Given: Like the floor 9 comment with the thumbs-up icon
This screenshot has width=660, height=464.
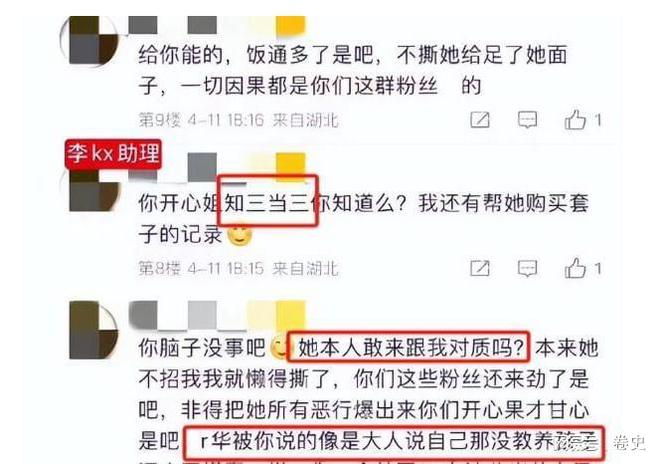Looking at the screenshot, I should click(575, 119).
